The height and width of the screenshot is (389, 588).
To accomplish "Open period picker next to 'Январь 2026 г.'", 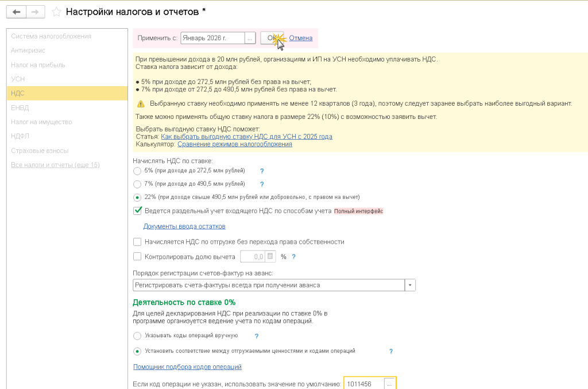I will 250,38.
